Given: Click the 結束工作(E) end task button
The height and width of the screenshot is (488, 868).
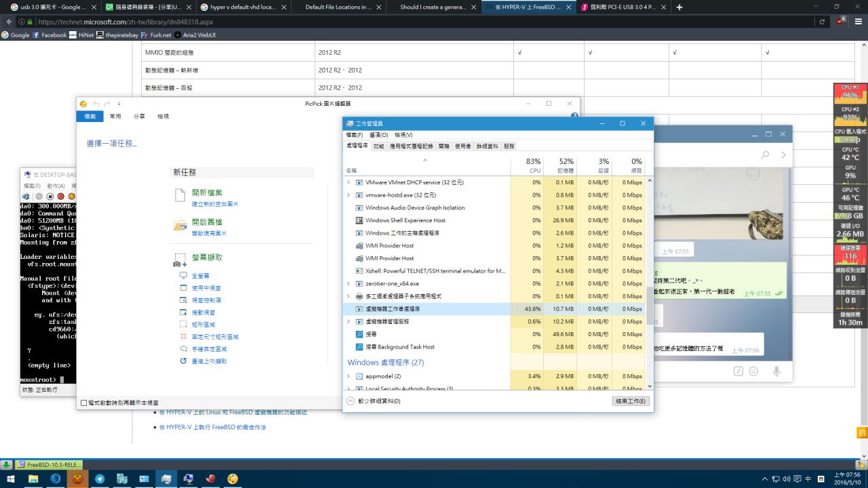Looking at the screenshot, I should tap(630, 401).
